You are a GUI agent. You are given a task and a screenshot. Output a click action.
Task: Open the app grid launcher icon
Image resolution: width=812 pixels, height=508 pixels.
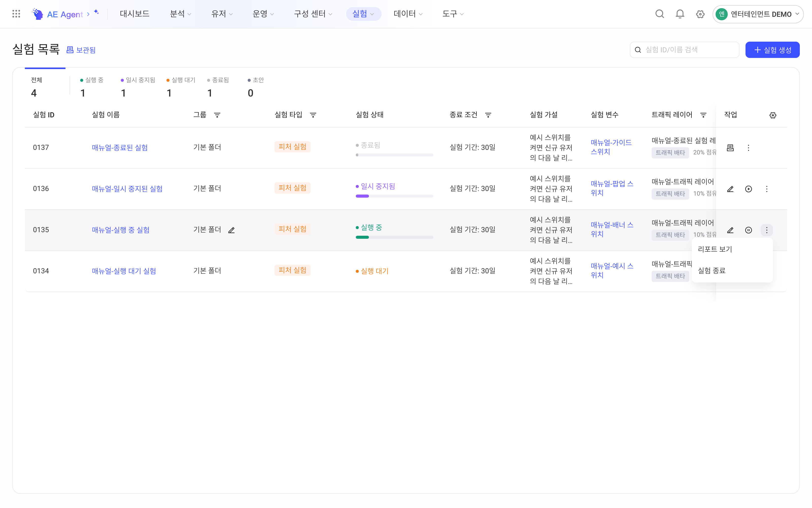(x=16, y=14)
